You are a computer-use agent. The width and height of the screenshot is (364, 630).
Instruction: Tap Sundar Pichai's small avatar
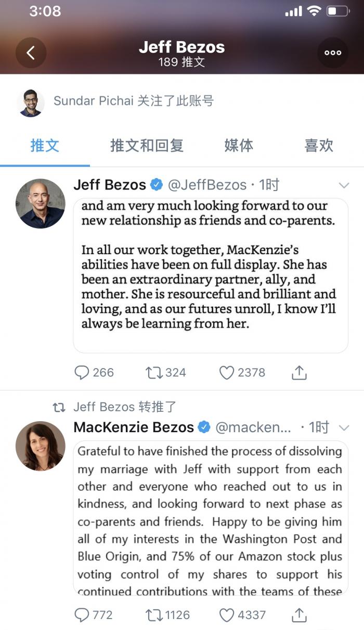coord(30,102)
